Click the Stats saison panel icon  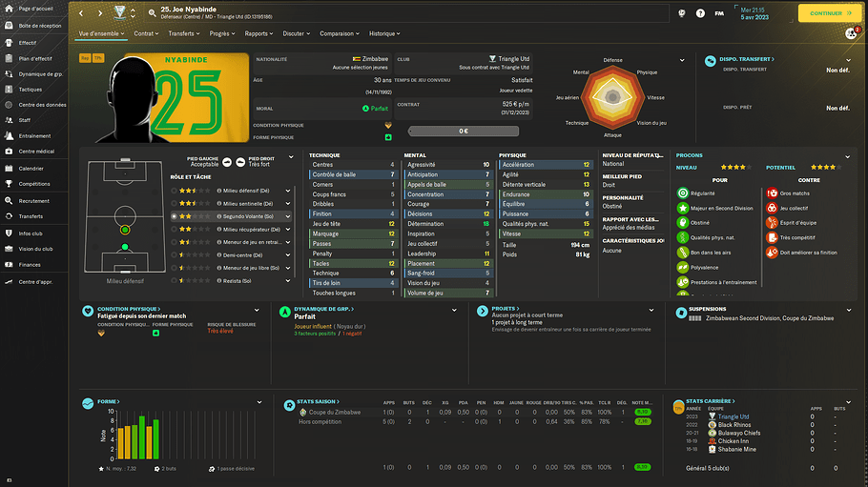click(x=289, y=405)
